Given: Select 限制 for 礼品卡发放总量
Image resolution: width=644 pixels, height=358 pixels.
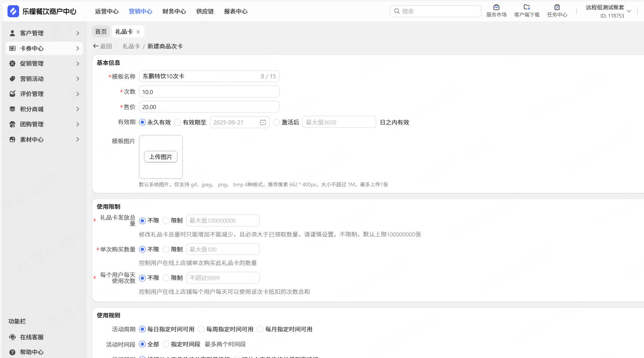Looking at the screenshot, I should pos(166,221).
